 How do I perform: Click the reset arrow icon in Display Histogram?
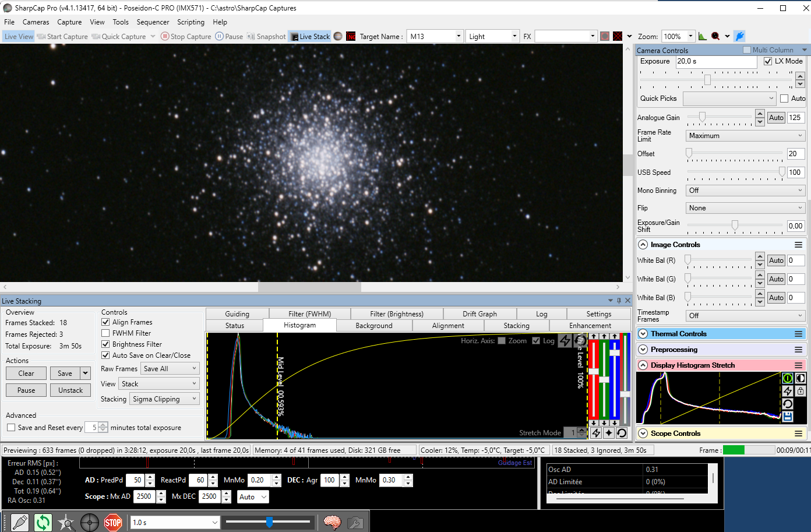(x=788, y=404)
